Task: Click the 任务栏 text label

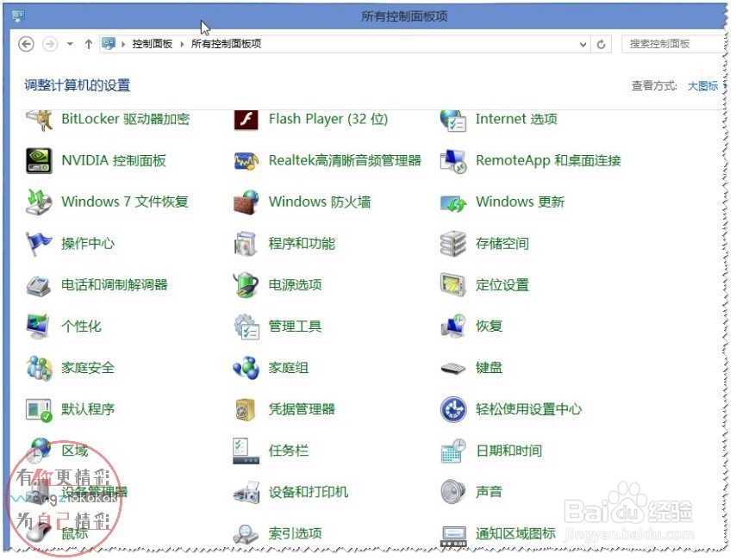Action: [x=288, y=451]
